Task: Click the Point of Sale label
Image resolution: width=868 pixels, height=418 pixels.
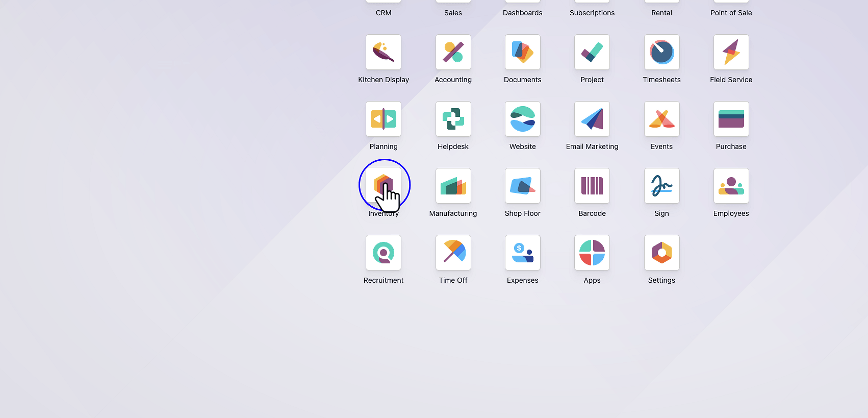Action: tap(731, 13)
